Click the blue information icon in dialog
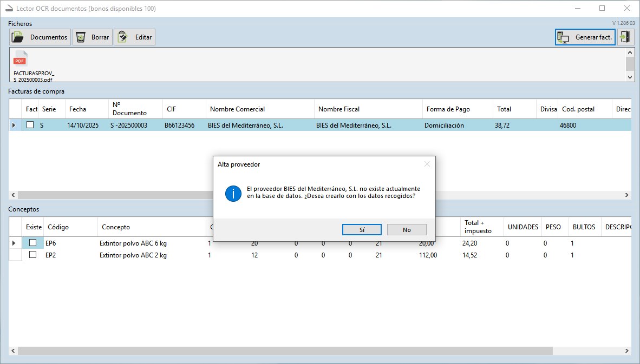This screenshot has height=364, width=640. coord(233,193)
